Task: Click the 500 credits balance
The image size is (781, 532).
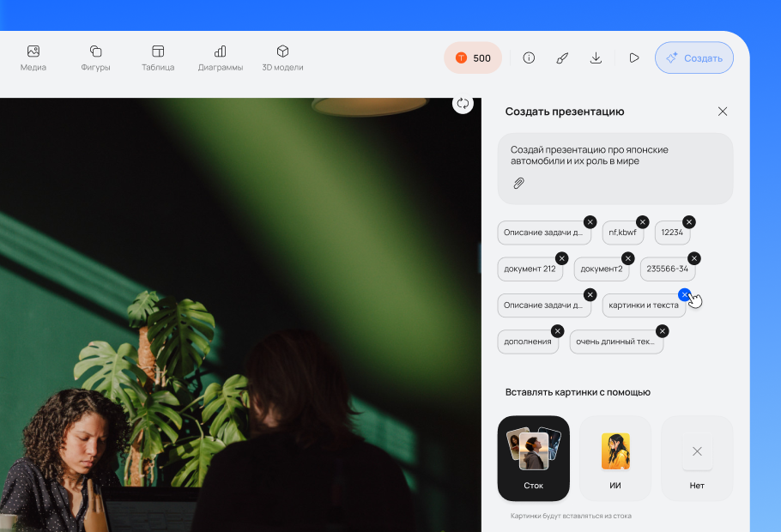Action: tap(473, 58)
